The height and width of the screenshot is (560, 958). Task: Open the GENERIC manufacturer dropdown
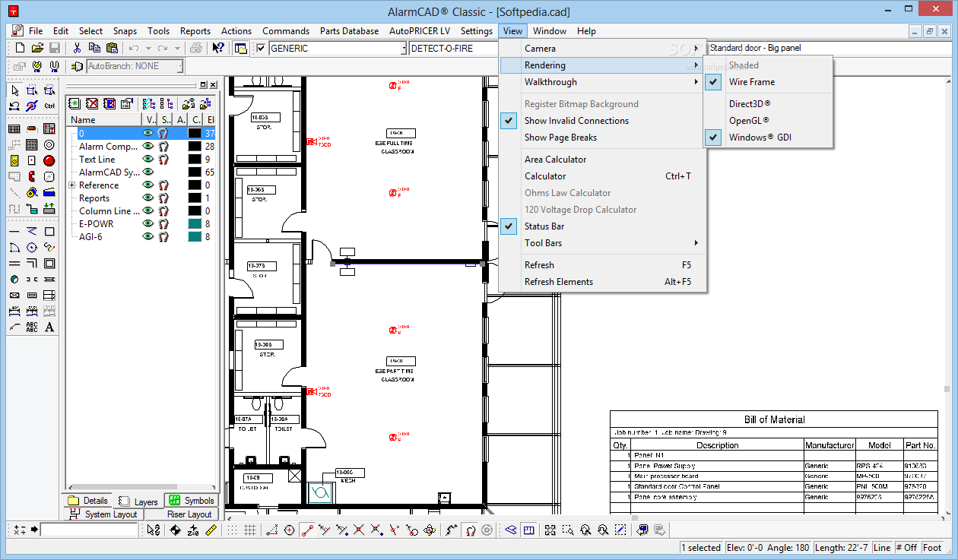(403, 49)
